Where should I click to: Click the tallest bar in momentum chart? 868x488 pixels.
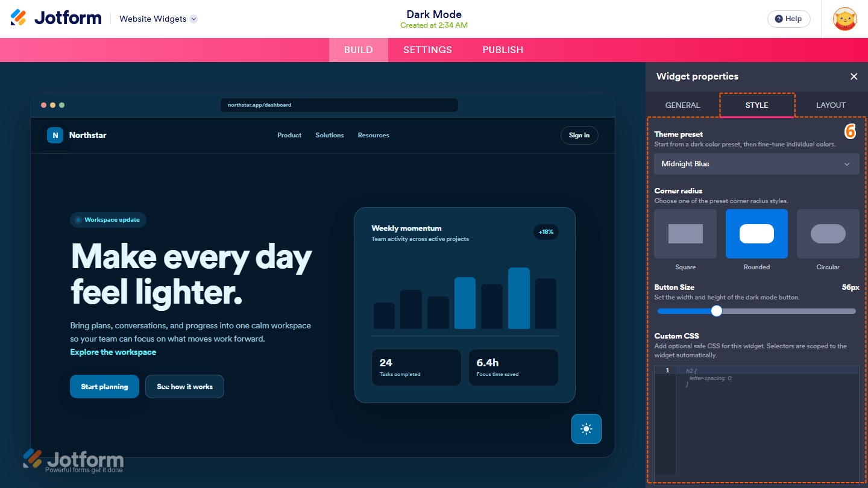pos(519,298)
